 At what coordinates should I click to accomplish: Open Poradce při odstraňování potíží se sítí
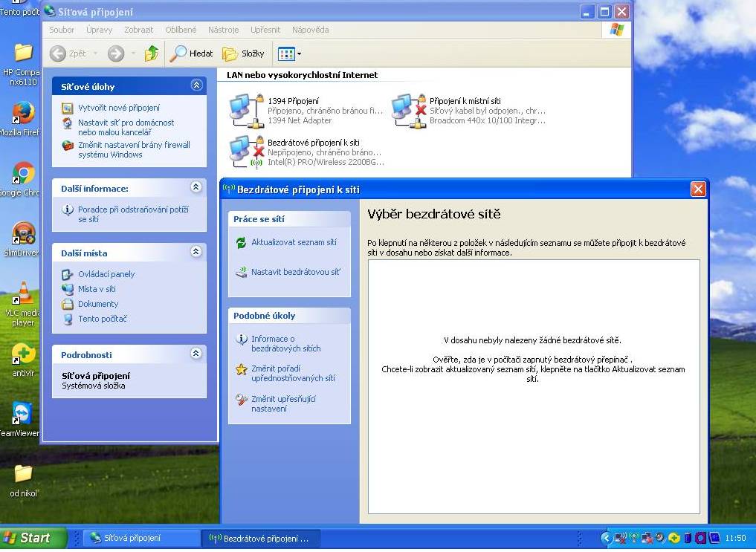click(x=134, y=214)
